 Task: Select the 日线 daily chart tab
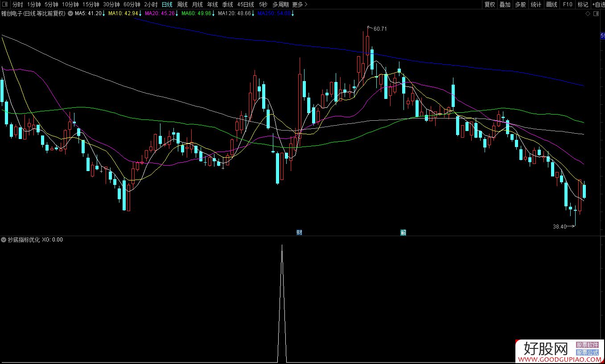[167, 4]
